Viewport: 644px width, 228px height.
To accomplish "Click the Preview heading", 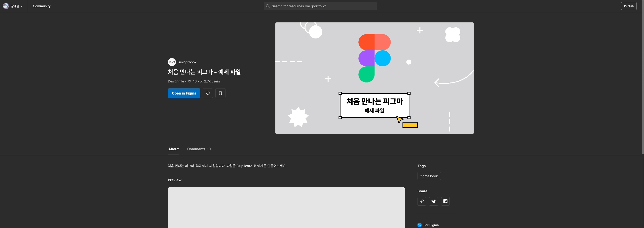I will [174, 180].
